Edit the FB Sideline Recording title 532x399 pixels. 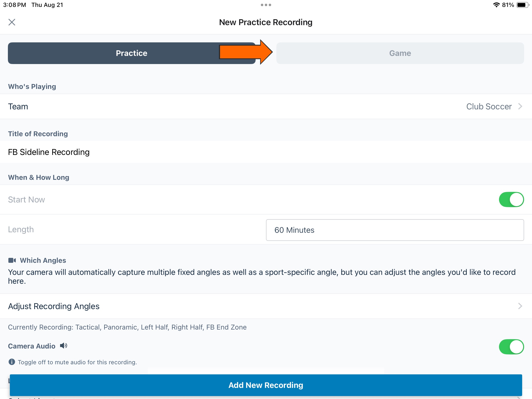click(x=49, y=152)
